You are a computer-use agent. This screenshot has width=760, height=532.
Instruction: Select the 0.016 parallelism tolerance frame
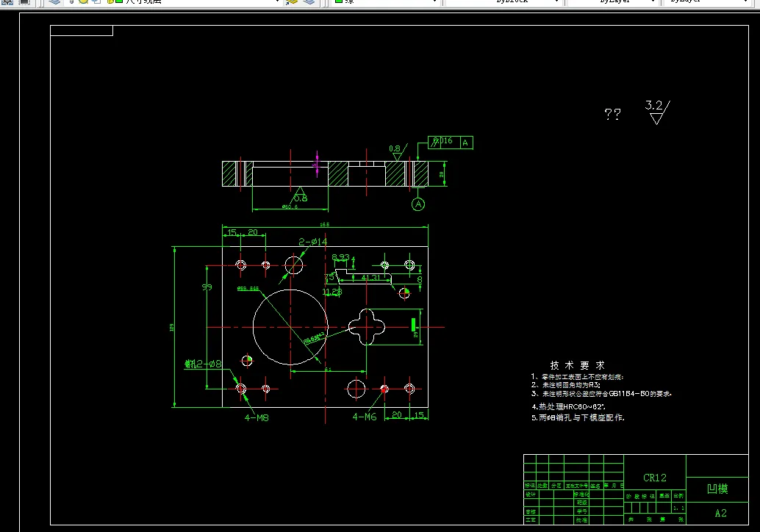pos(451,143)
